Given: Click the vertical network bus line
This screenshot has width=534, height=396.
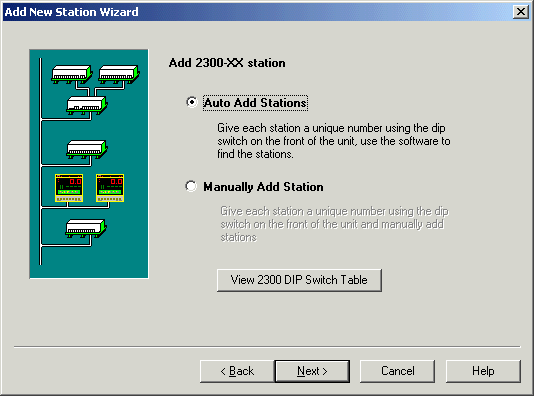Looking at the screenshot, I should click(41, 161).
